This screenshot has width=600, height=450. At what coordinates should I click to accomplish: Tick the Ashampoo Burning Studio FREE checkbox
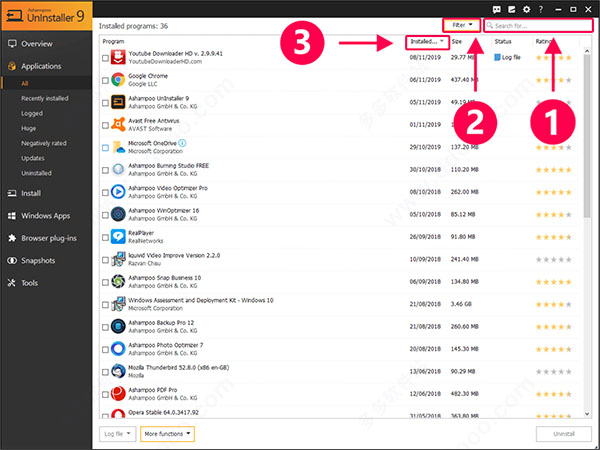point(105,170)
